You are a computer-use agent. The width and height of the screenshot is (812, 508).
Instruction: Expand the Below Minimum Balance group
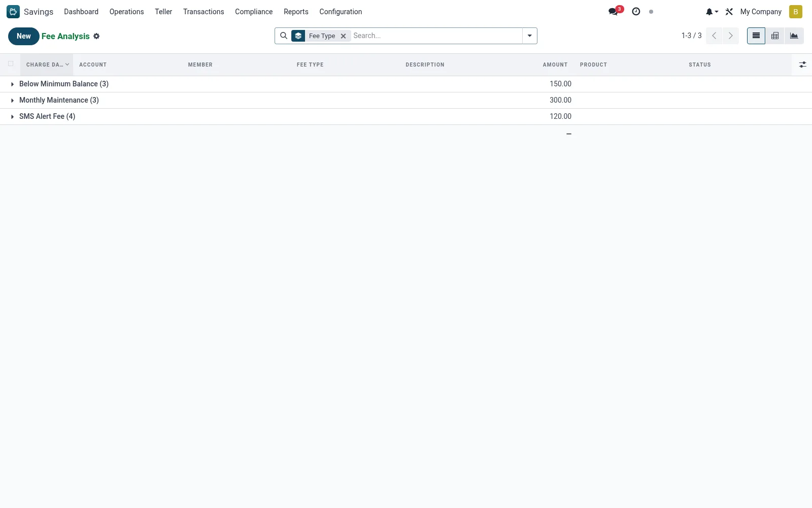(63, 84)
